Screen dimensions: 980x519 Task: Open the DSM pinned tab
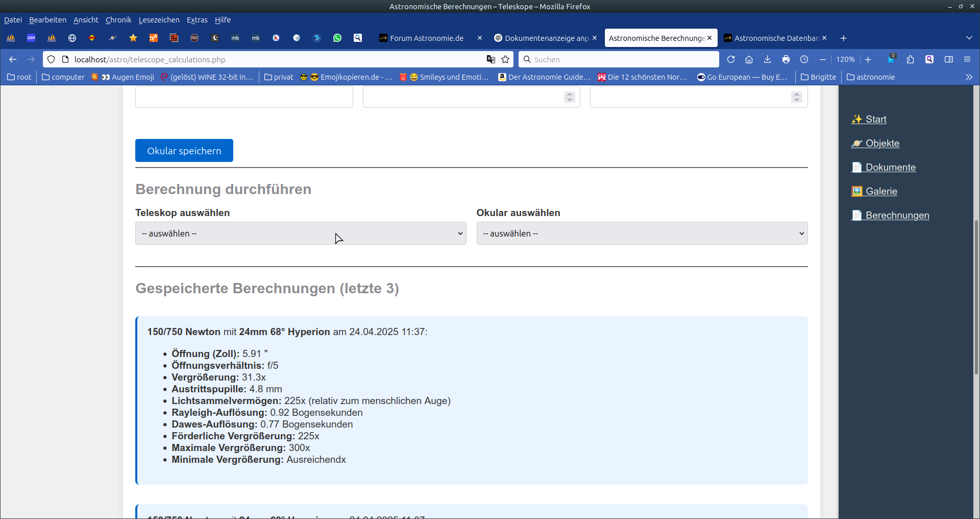tap(31, 38)
